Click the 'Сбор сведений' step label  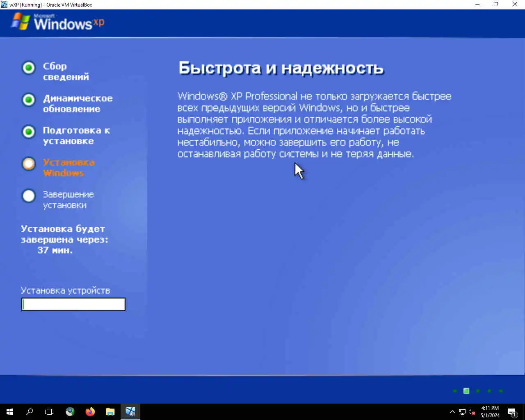pyautogui.click(x=66, y=71)
